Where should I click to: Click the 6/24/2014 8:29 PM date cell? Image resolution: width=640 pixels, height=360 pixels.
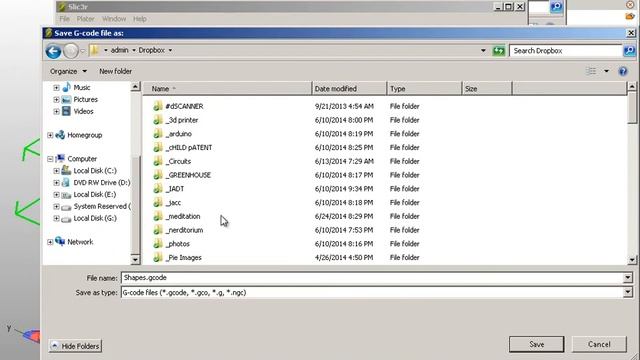344,216
